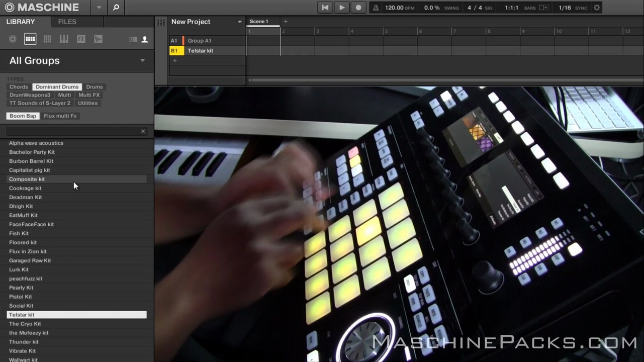644x362 pixels.
Task: Click the highlighted Telstar kit result
Action: pos(76,315)
